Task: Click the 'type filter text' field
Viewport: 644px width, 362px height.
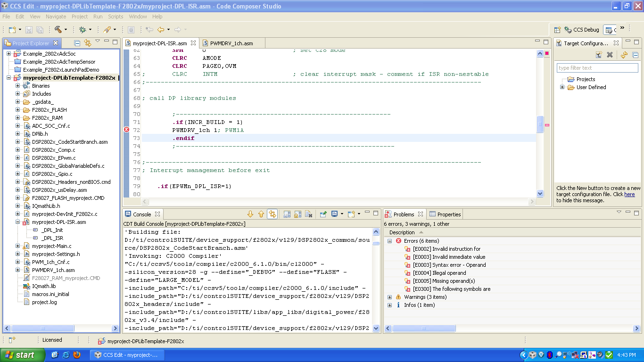Action: tap(597, 68)
